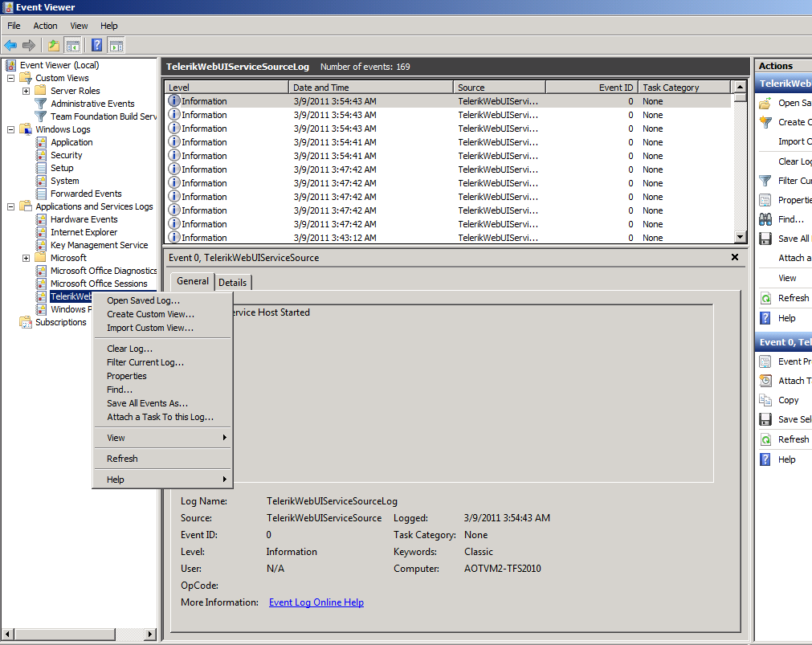
Task: Collapse Applications and Services Logs node
Action: click(x=10, y=206)
